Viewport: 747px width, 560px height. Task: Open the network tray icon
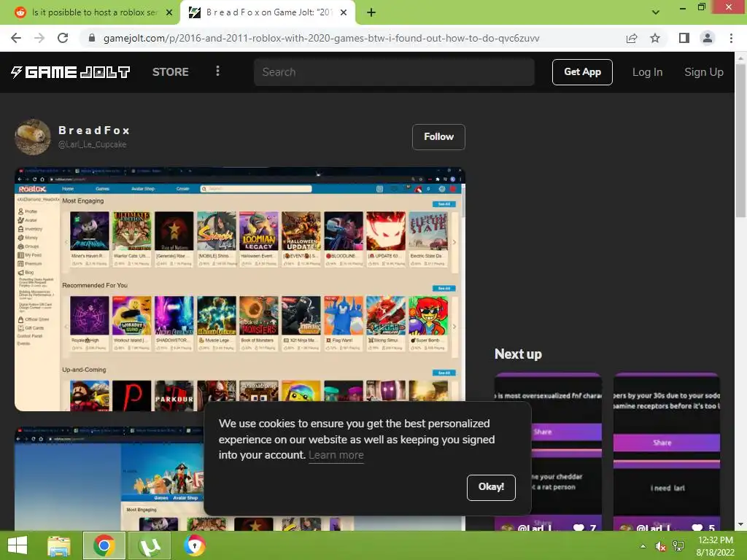pos(678,546)
